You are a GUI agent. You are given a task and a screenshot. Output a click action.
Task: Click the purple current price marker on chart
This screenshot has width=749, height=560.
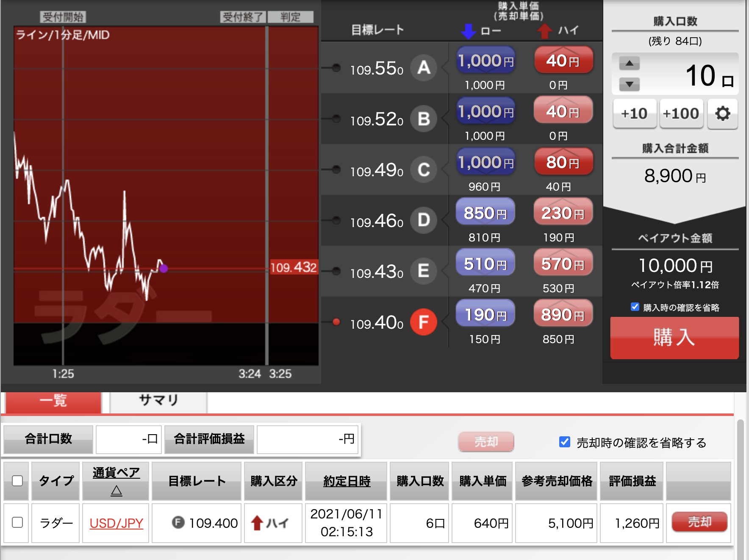164,268
